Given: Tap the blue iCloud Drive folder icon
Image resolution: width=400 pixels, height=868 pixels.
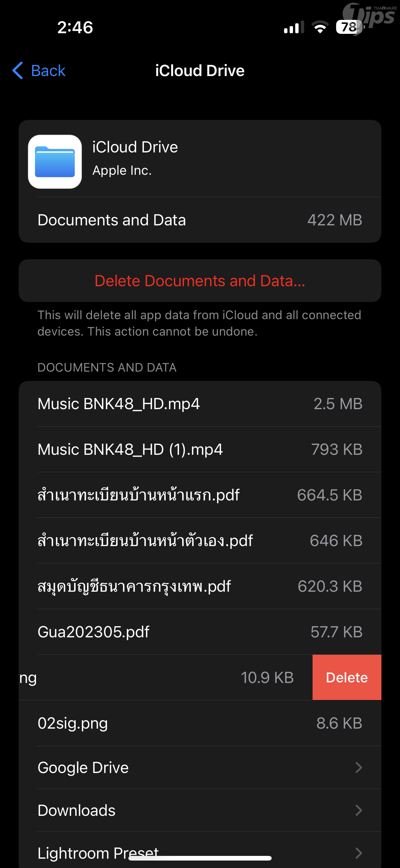Looking at the screenshot, I should [x=55, y=162].
